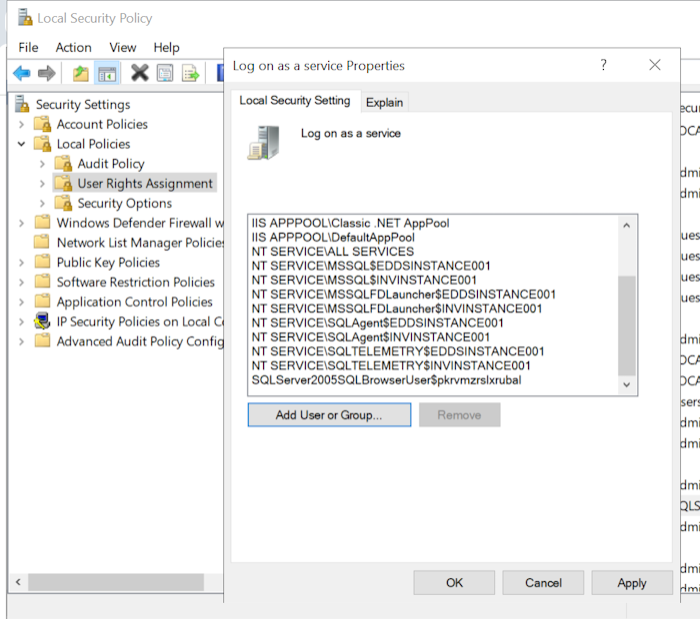Screen dimensions: 700x619
Task: Click the account list scroll down arrow
Action: pos(627,385)
